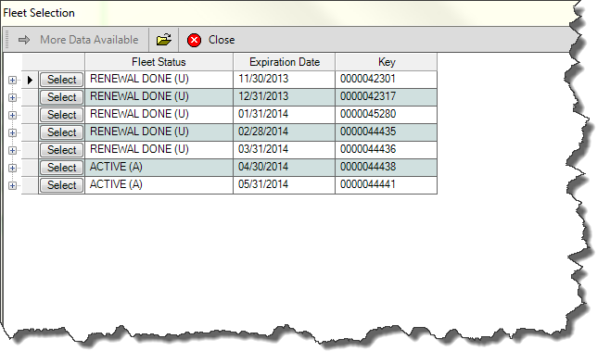Click key cell 0000044435
This screenshot has width=610, height=364.
(x=386, y=132)
